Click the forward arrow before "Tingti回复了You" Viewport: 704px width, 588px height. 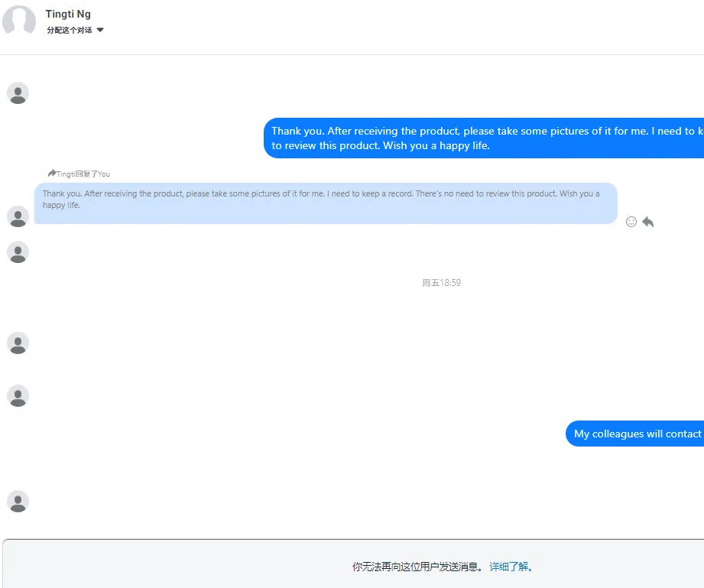click(52, 173)
